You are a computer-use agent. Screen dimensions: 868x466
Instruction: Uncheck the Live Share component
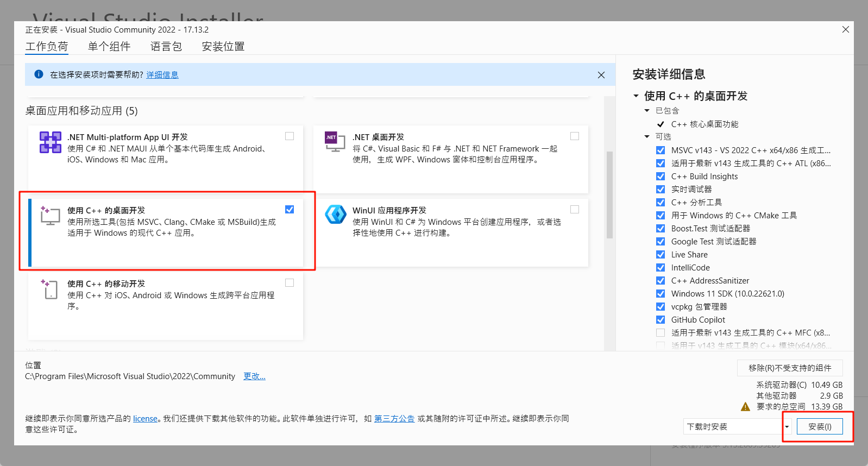click(x=661, y=255)
